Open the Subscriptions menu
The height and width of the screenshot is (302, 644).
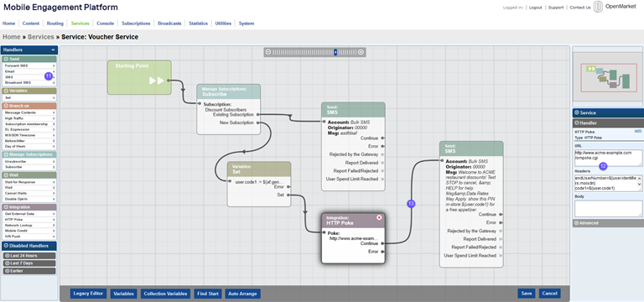pyautogui.click(x=136, y=23)
